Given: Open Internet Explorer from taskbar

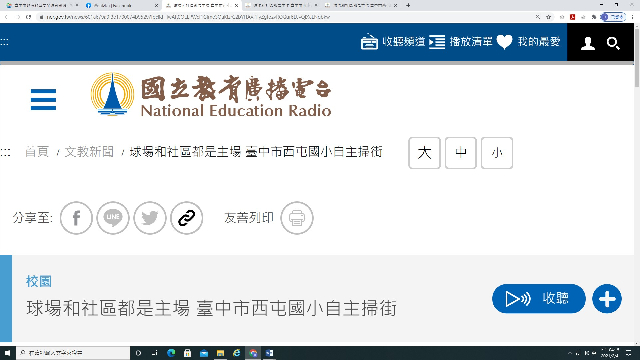Looking at the screenshot, I should tap(236, 353).
